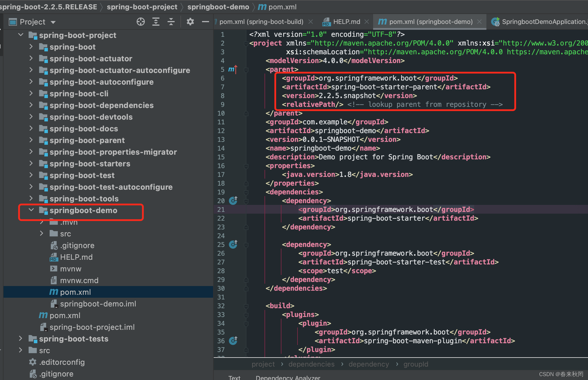Click spring-boot-starter-parent artifactId text
Viewport: 588px width, 380px height.
pyautogui.click(x=384, y=87)
